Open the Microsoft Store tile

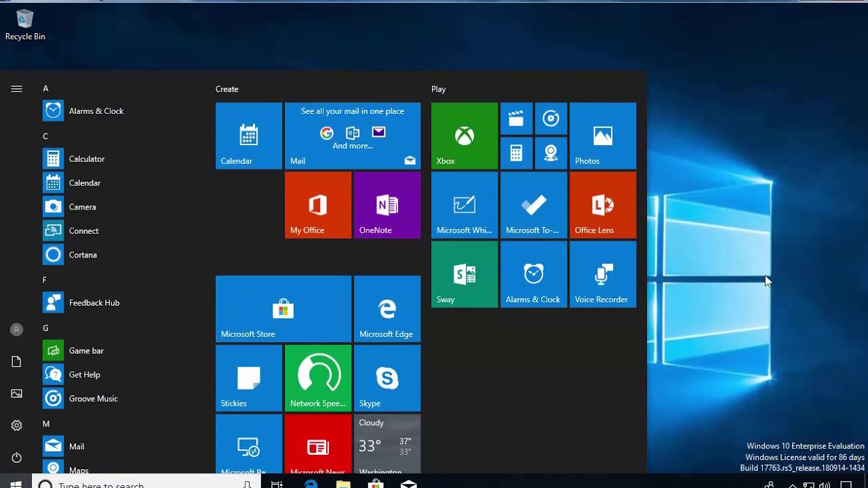[283, 308]
